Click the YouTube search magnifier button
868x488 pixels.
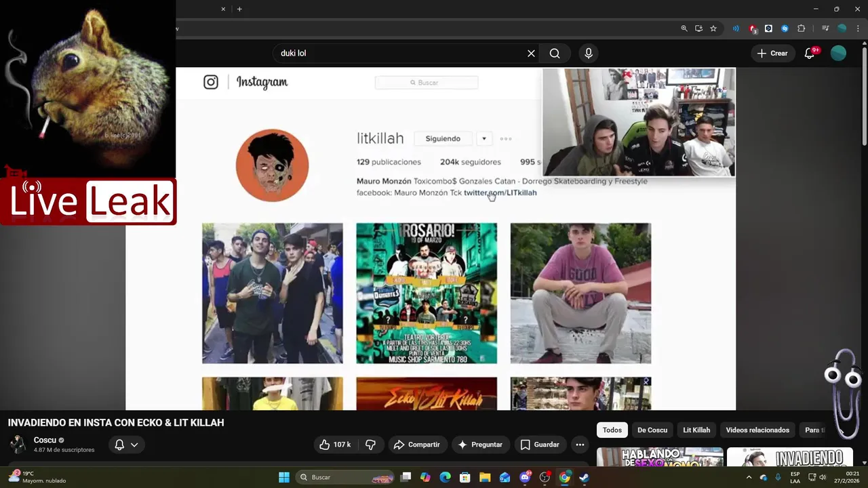click(555, 54)
